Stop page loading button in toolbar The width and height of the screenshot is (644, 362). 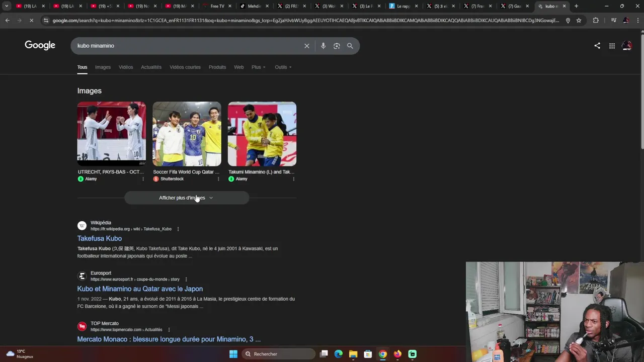point(31,20)
